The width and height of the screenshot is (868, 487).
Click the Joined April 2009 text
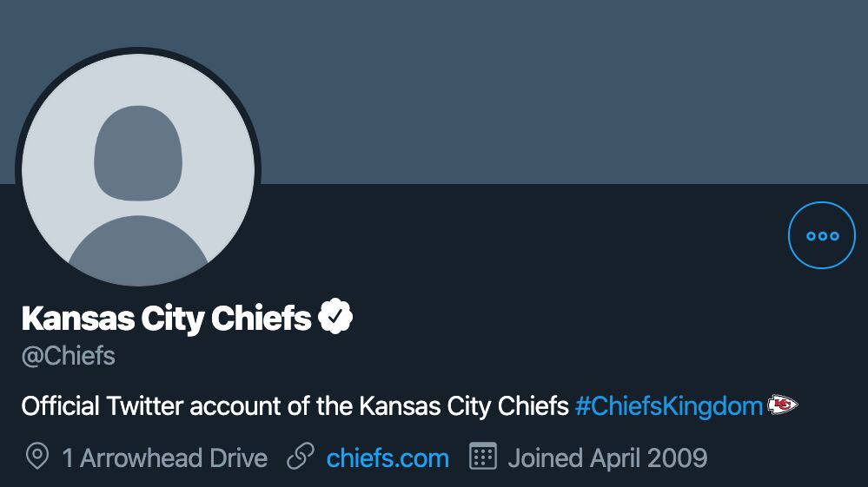pyautogui.click(x=607, y=457)
